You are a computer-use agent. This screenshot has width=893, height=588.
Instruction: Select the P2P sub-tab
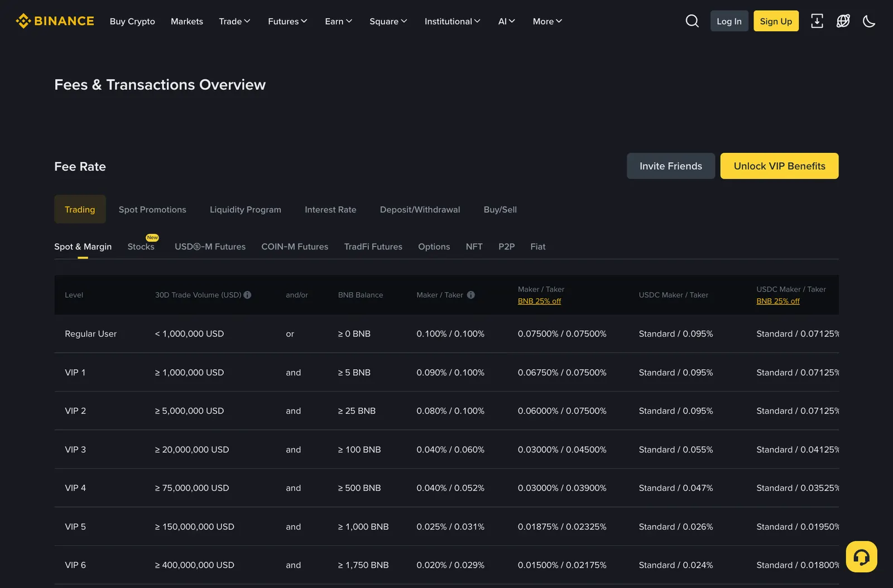pyautogui.click(x=506, y=247)
